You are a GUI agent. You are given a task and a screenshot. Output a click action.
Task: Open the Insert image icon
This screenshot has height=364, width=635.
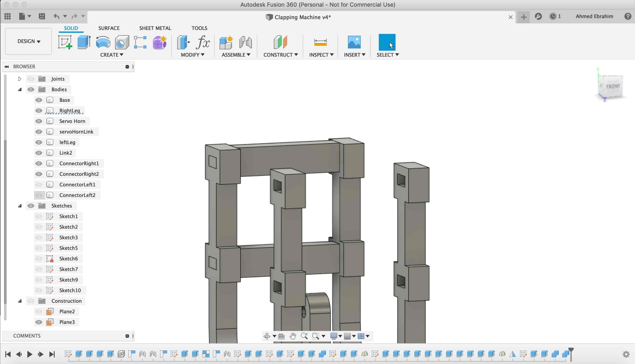[354, 42]
